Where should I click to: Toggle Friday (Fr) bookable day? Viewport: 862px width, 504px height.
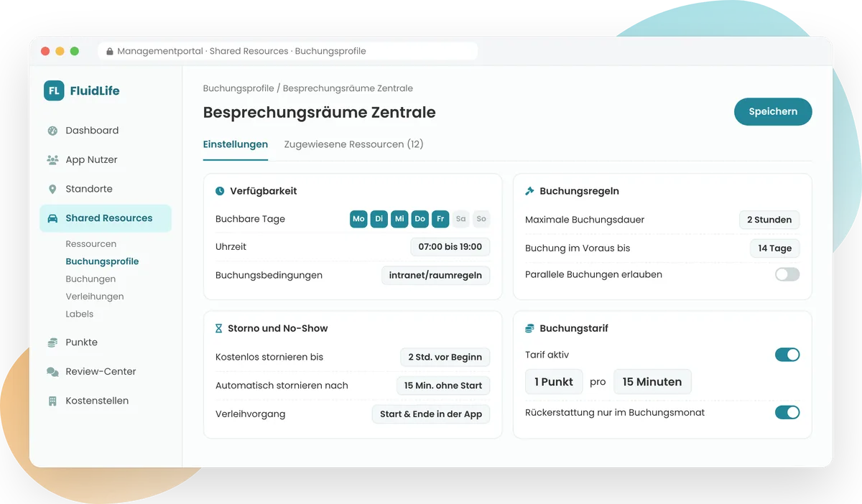coord(440,219)
